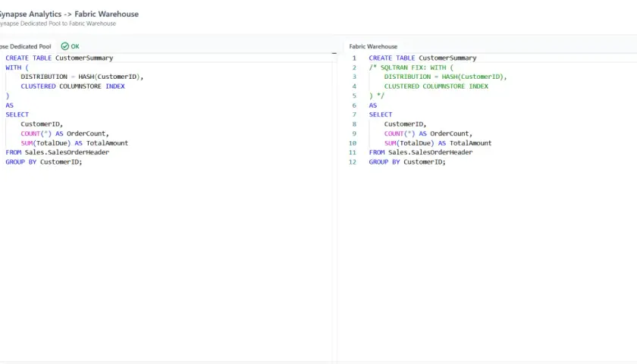
Task: Click target line 8 CustomerID,
Action: 406,124
